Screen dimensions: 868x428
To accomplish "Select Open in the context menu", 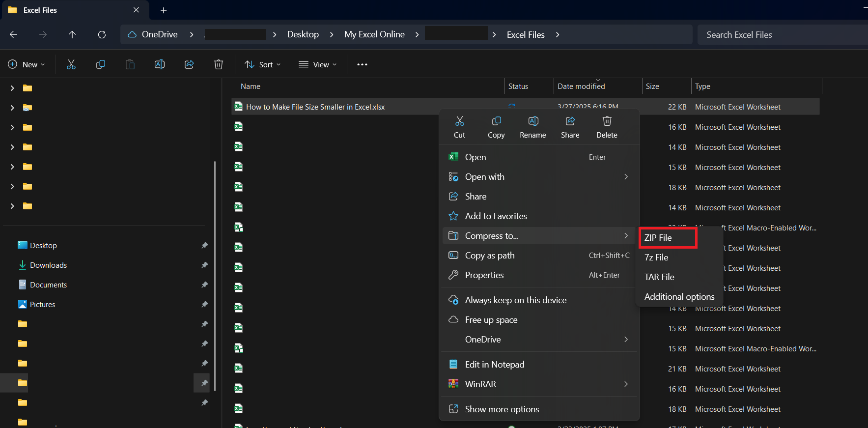I will coord(539,157).
